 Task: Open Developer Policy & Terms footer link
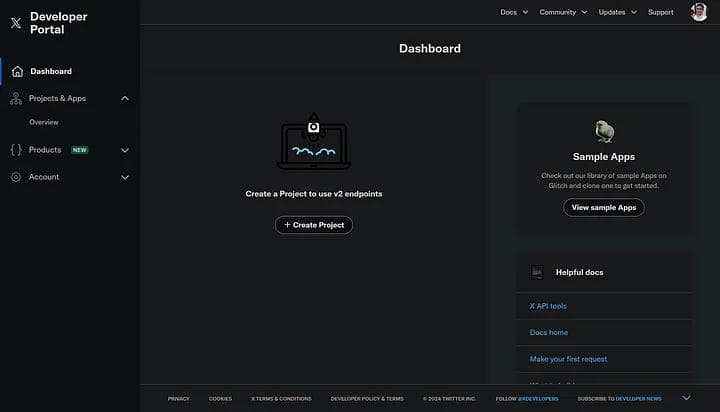click(x=367, y=399)
